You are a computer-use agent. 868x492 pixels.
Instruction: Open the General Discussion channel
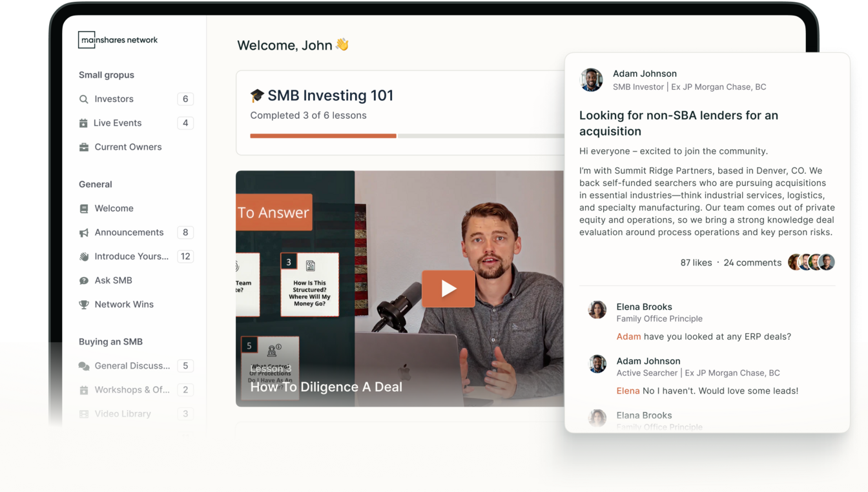[x=132, y=366]
